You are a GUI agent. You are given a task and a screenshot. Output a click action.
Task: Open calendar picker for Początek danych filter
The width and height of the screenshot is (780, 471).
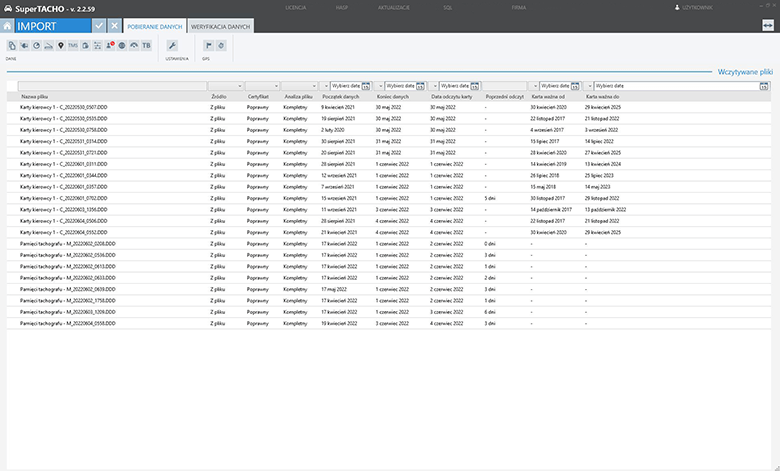click(x=365, y=86)
